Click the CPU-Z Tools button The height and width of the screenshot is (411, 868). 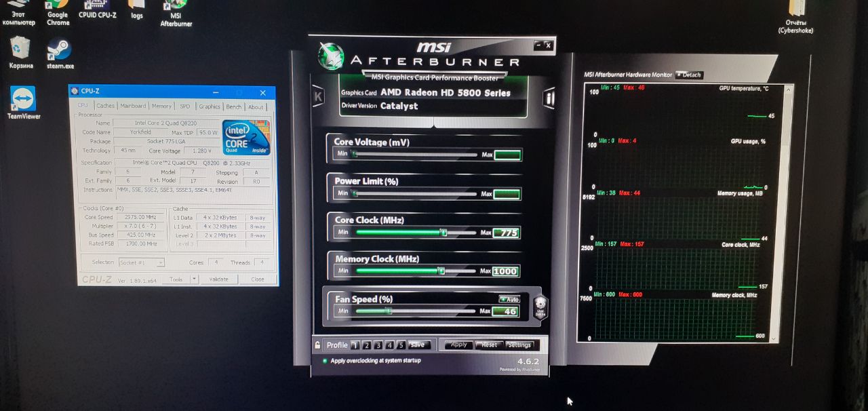point(176,279)
